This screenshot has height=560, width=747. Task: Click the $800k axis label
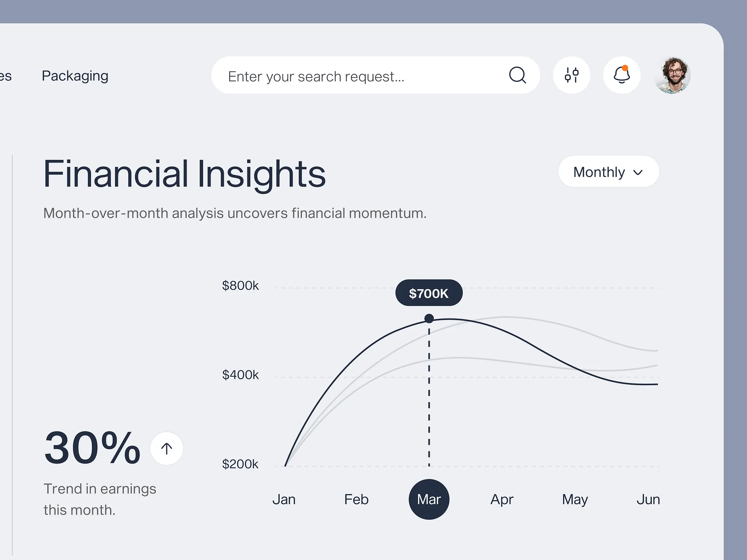[240, 286]
